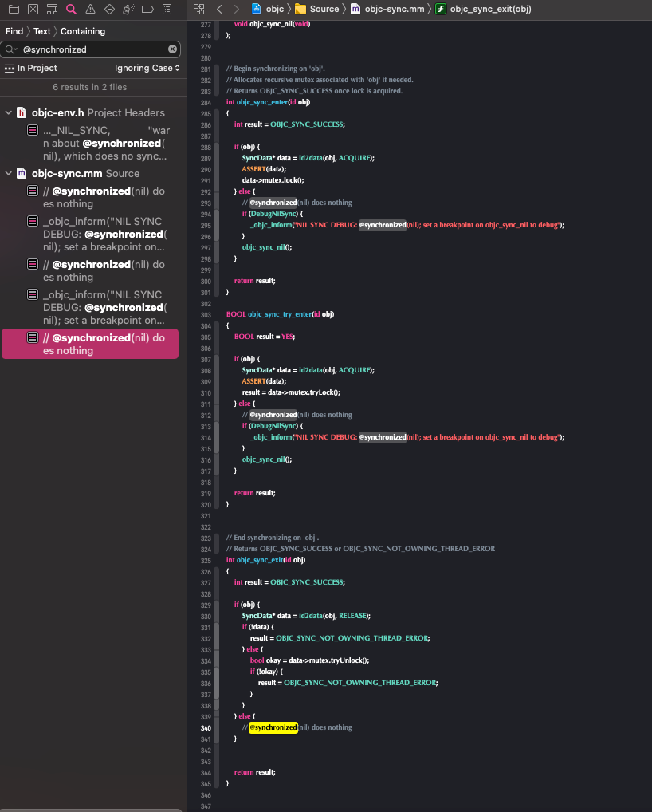This screenshot has width=652, height=812.
Task: Click 'result = data->mutex.tryLock();' code line
Action: coord(292,392)
